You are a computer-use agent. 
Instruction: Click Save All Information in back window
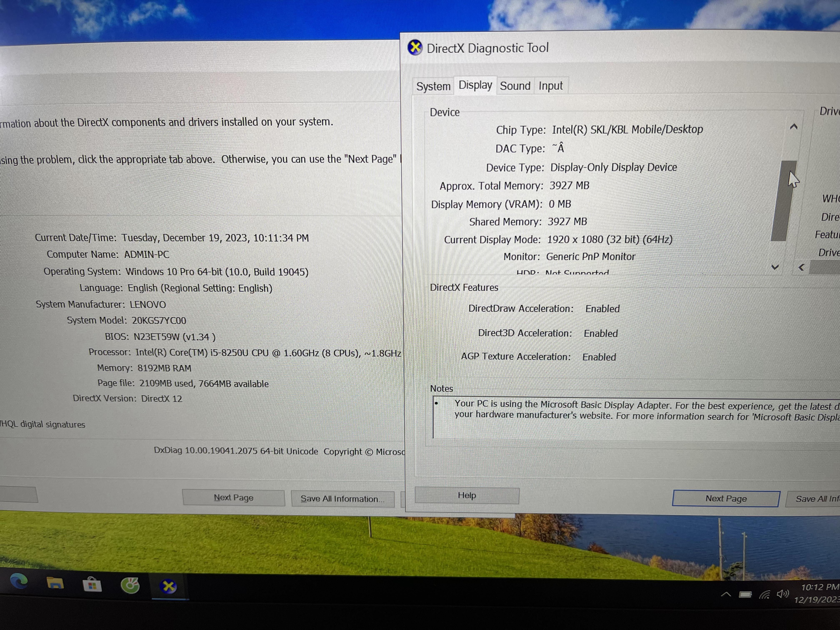[x=342, y=499]
